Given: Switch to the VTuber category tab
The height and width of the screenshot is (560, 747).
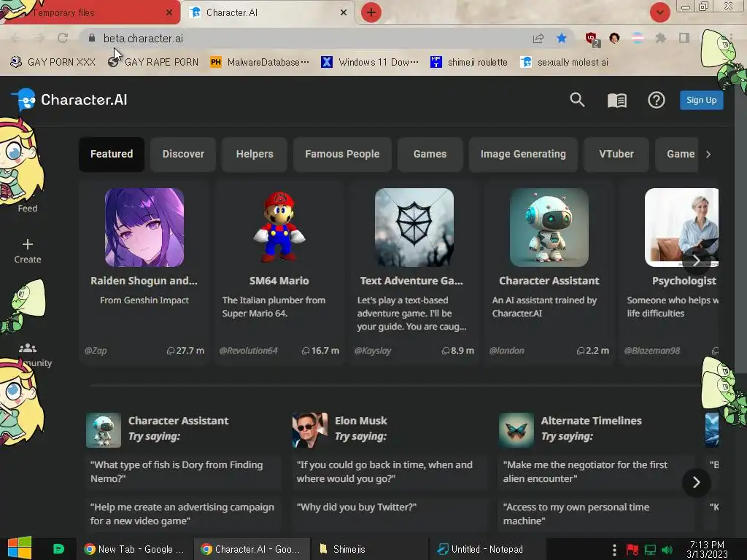Looking at the screenshot, I should click(616, 154).
